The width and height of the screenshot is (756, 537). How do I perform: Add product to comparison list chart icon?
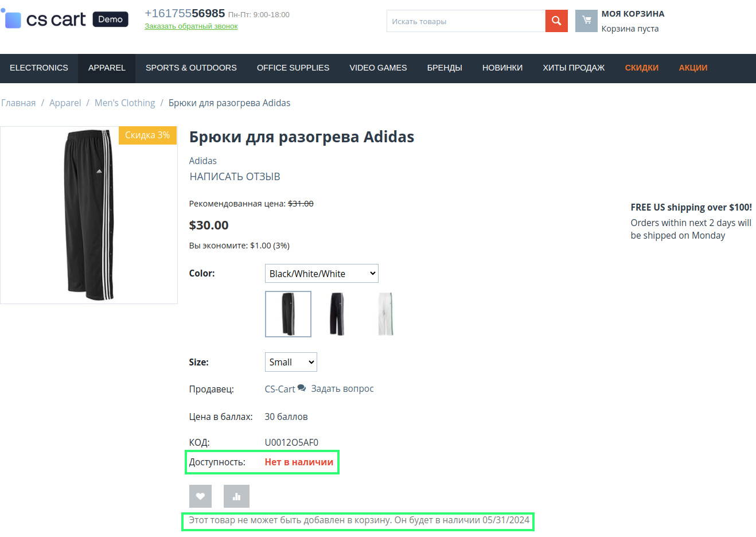[x=236, y=496]
